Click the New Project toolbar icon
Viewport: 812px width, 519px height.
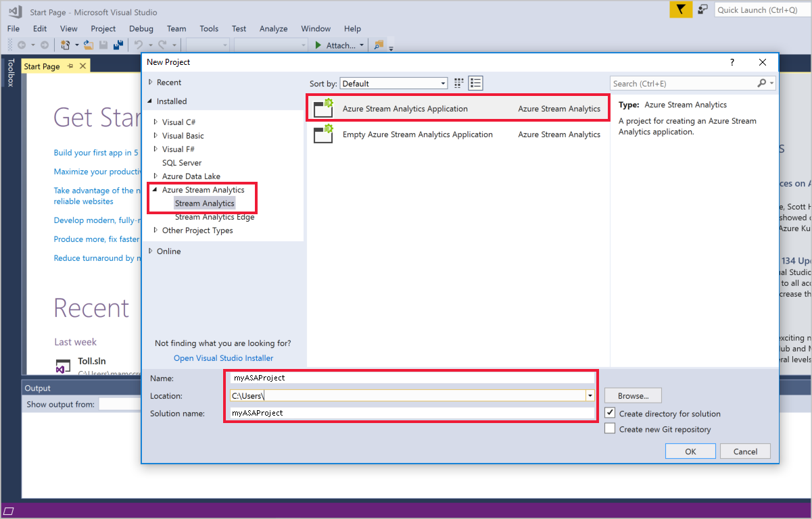pos(66,45)
